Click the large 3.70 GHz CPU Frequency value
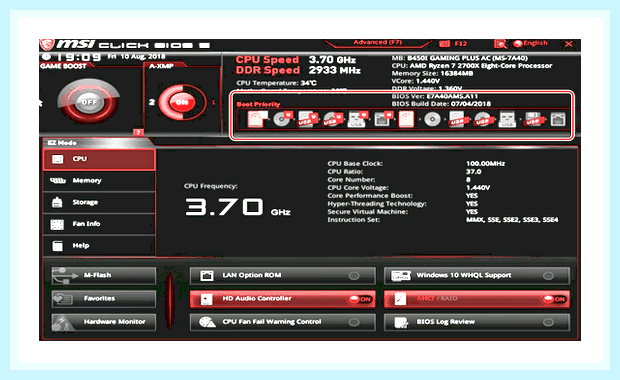This screenshot has height=380, width=620. click(238, 207)
